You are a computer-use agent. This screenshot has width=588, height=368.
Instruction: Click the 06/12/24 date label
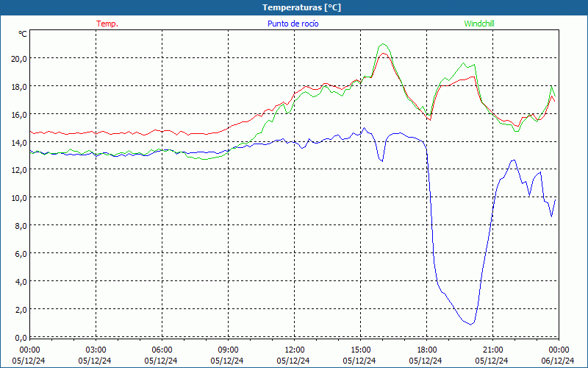tap(558, 361)
